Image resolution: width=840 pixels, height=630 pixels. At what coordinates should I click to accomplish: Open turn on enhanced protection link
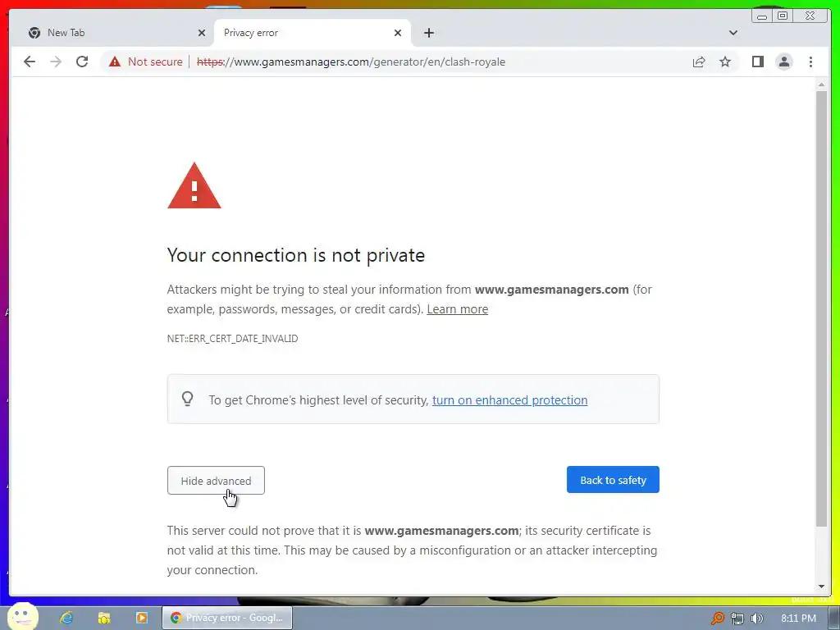click(x=509, y=400)
